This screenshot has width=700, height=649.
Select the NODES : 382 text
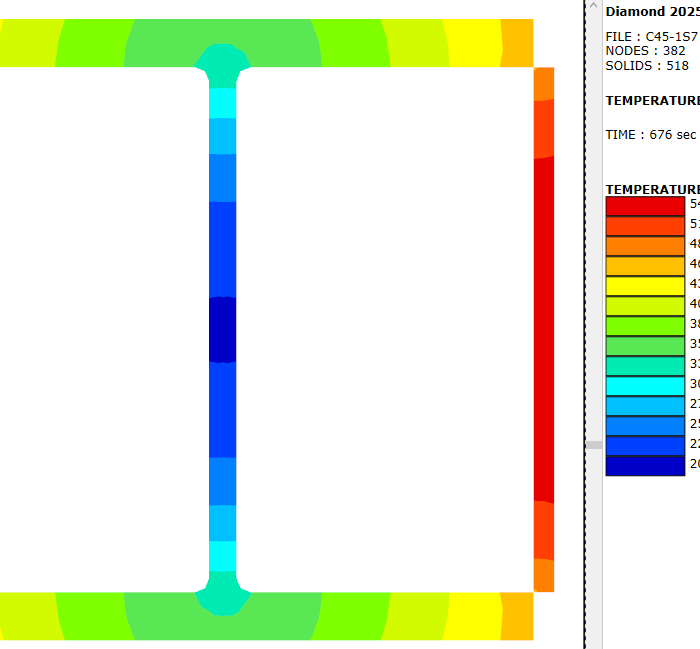(x=646, y=51)
